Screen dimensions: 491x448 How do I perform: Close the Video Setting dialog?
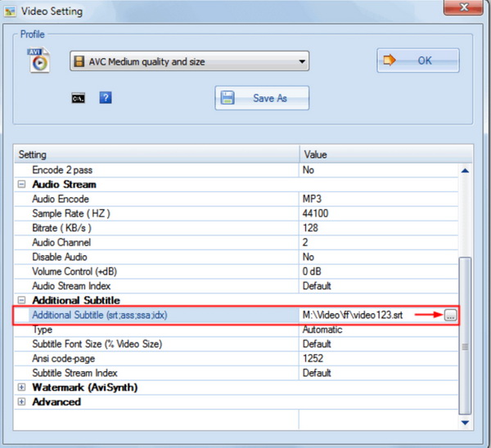tap(463, 10)
